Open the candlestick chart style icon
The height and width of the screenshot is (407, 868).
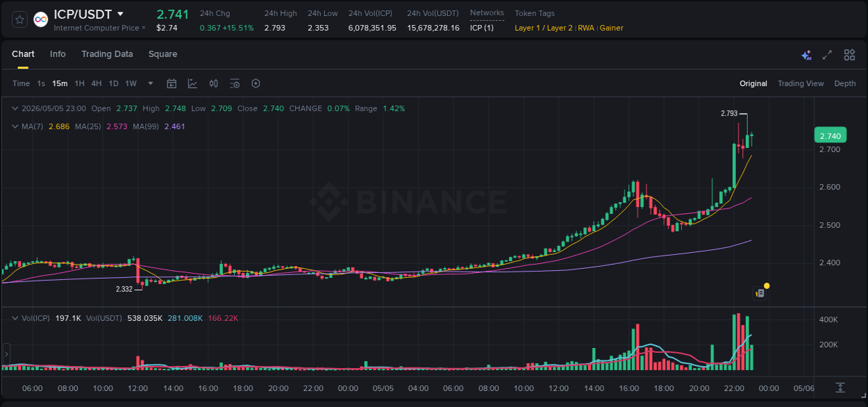pyautogui.click(x=214, y=83)
